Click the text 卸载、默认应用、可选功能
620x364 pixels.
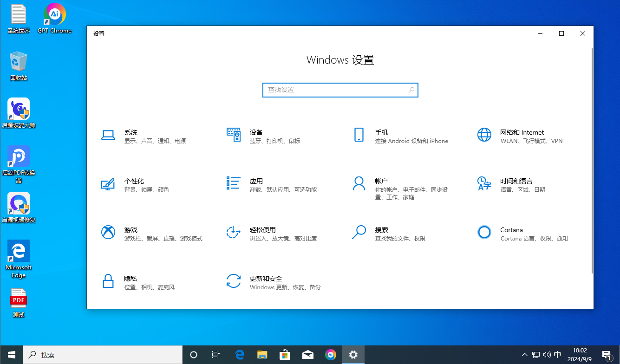[x=283, y=190]
